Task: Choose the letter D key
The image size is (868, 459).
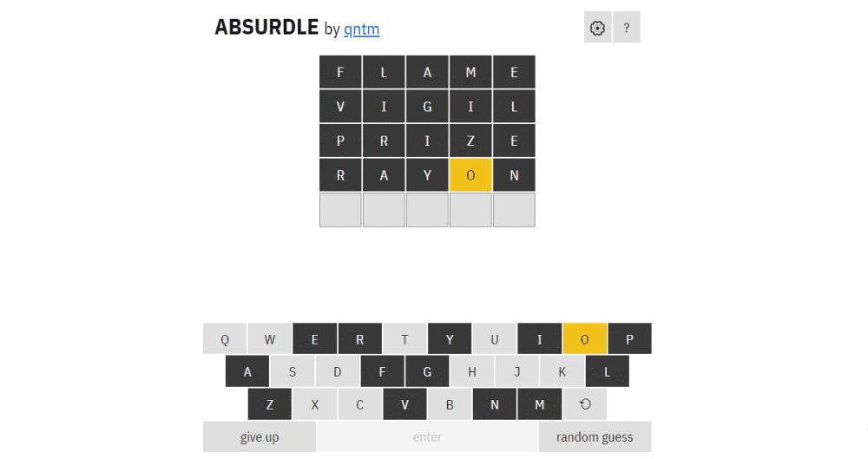Action: (x=337, y=371)
